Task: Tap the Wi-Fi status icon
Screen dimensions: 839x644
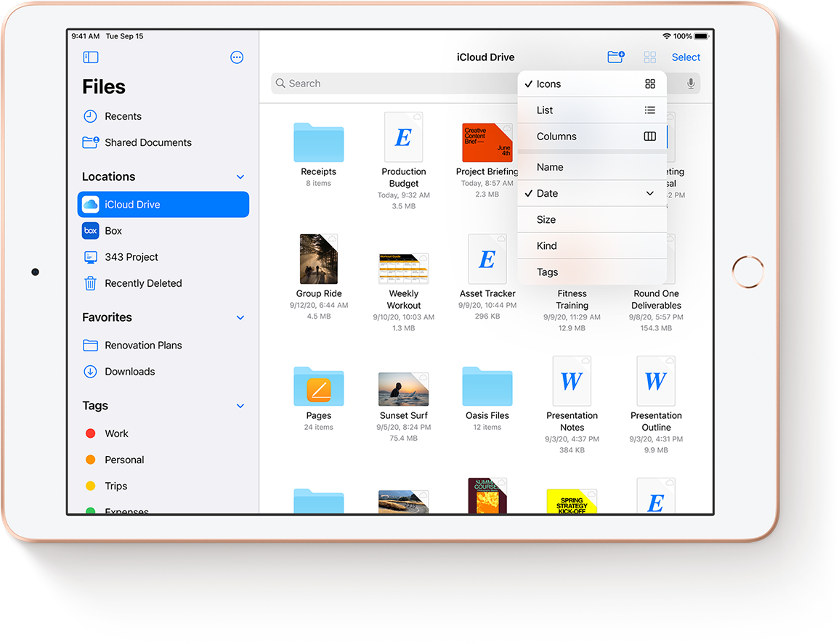Action: coord(667,36)
